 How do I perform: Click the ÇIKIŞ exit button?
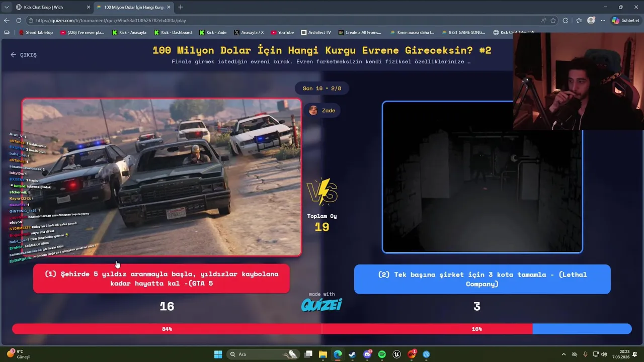click(x=24, y=55)
